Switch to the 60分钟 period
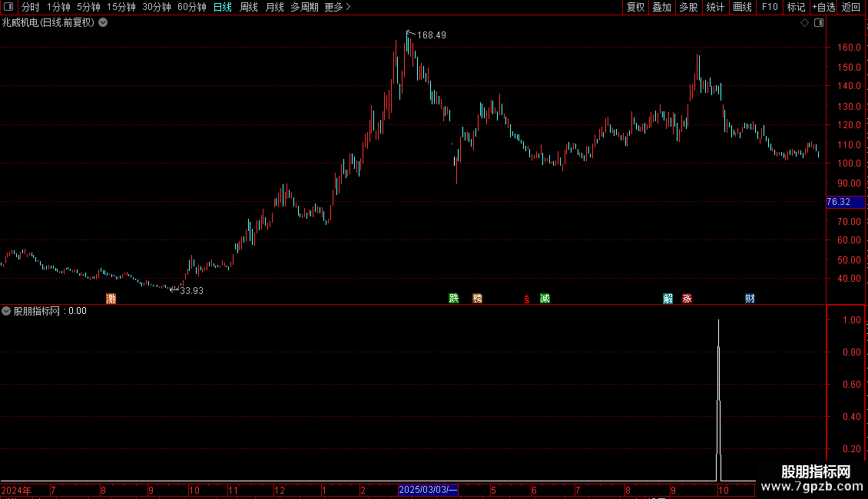868x499 pixels. point(192,7)
